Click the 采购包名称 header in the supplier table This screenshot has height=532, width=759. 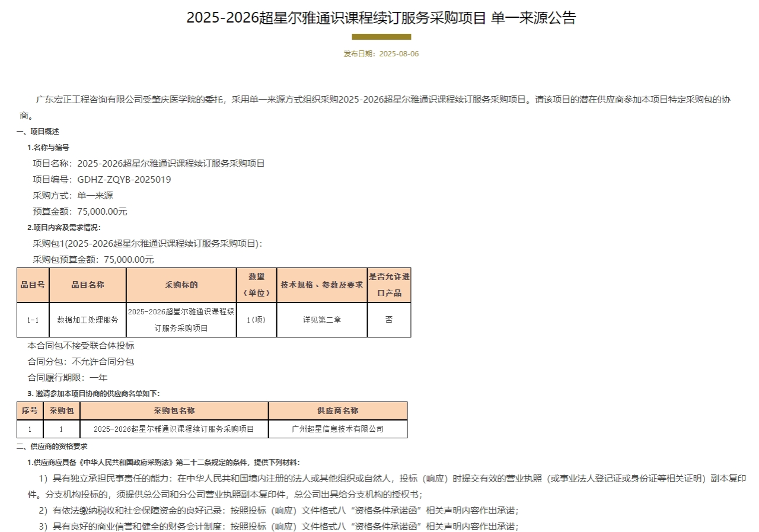(x=174, y=411)
